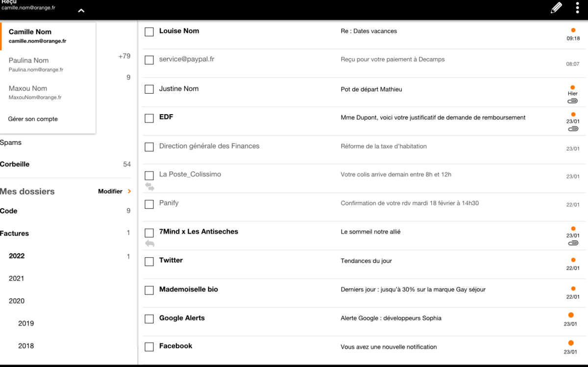Click the orange arrow next to Modifier

129,192
